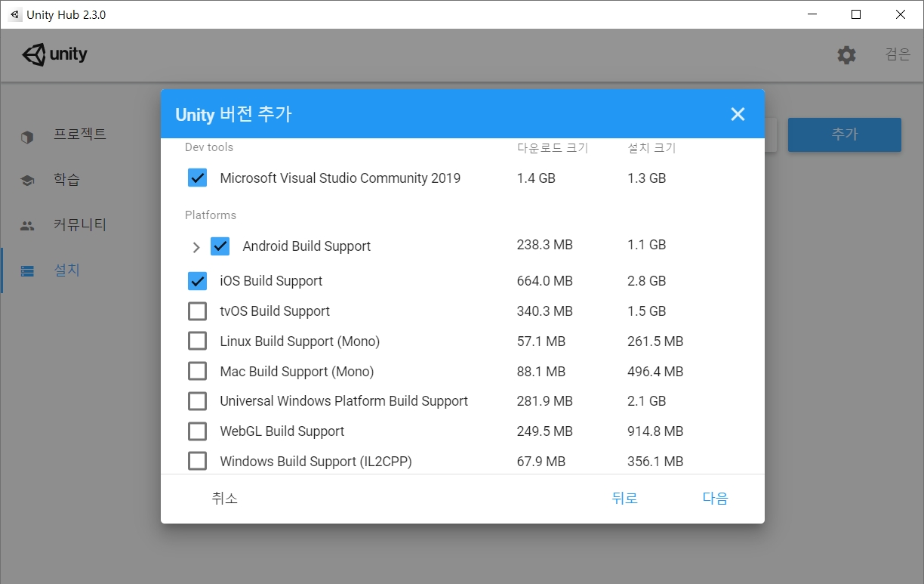The width and height of the screenshot is (924, 584).
Task: Click the graduation cap icon beside 학습
Action: tap(27, 181)
